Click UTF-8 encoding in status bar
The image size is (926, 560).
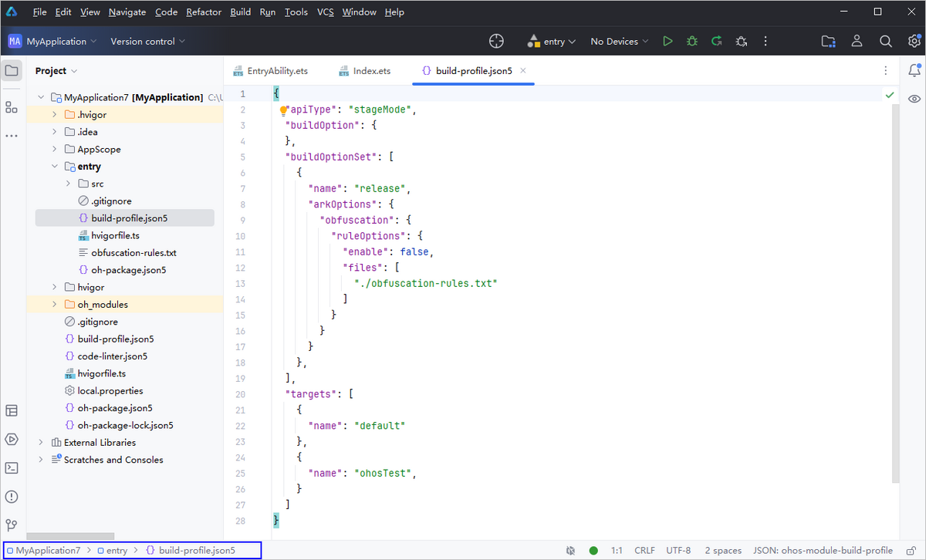[679, 551]
